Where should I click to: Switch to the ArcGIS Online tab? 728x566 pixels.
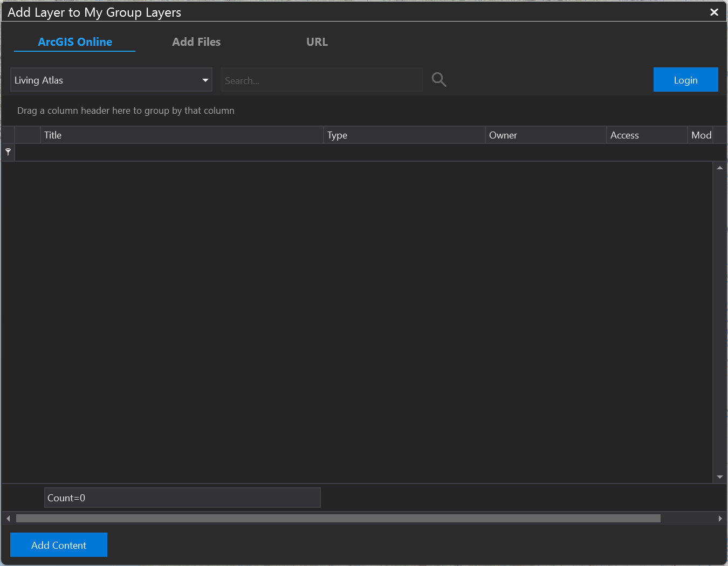click(75, 42)
